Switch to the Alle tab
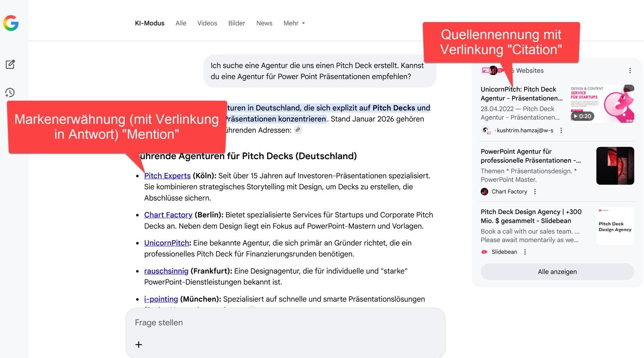The image size is (644, 358). pyautogui.click(x=181, y=23)
